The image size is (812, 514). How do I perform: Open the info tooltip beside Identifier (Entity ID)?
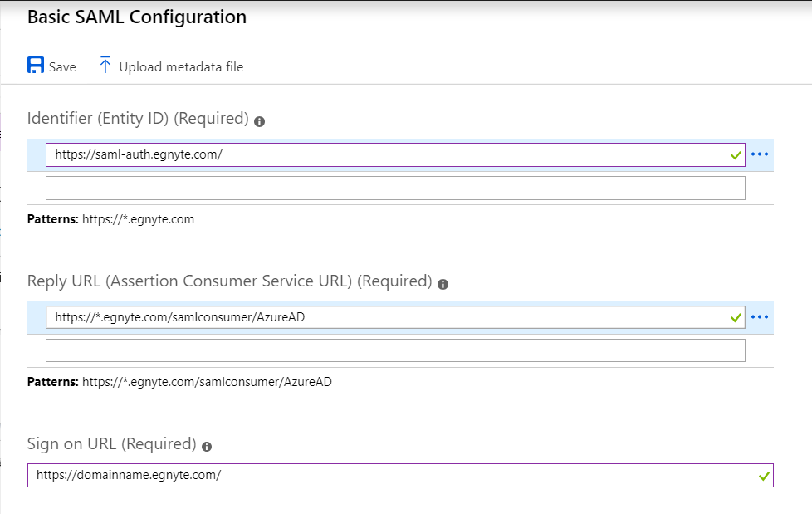[259, 120]
